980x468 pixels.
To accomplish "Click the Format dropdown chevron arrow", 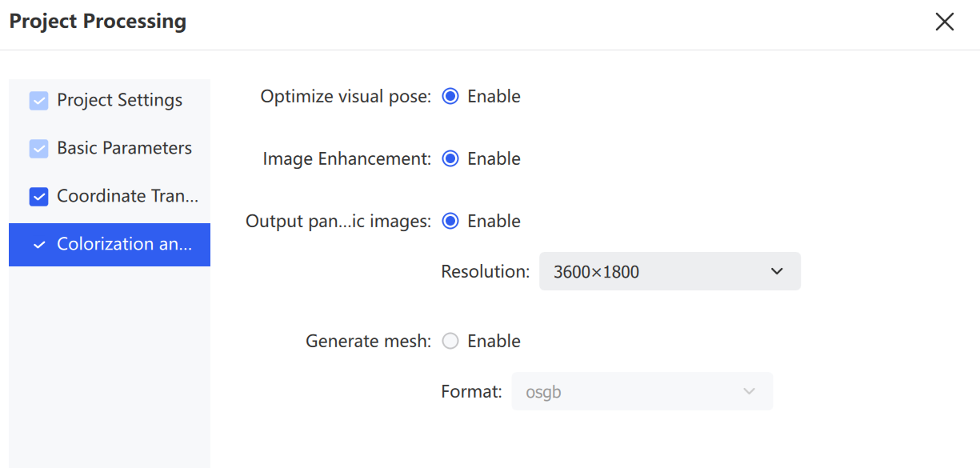I will pyautogui.click(x=749, y=391).
